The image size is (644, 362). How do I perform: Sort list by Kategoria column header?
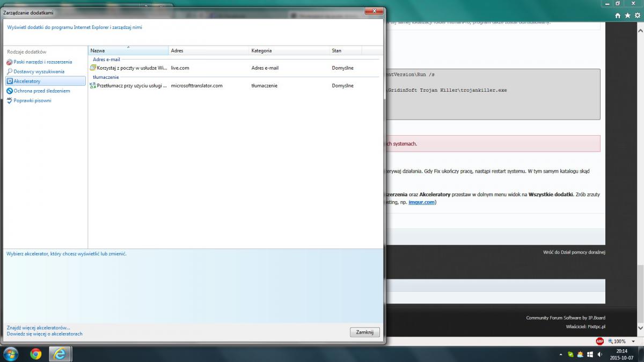(x=289, y=50)
